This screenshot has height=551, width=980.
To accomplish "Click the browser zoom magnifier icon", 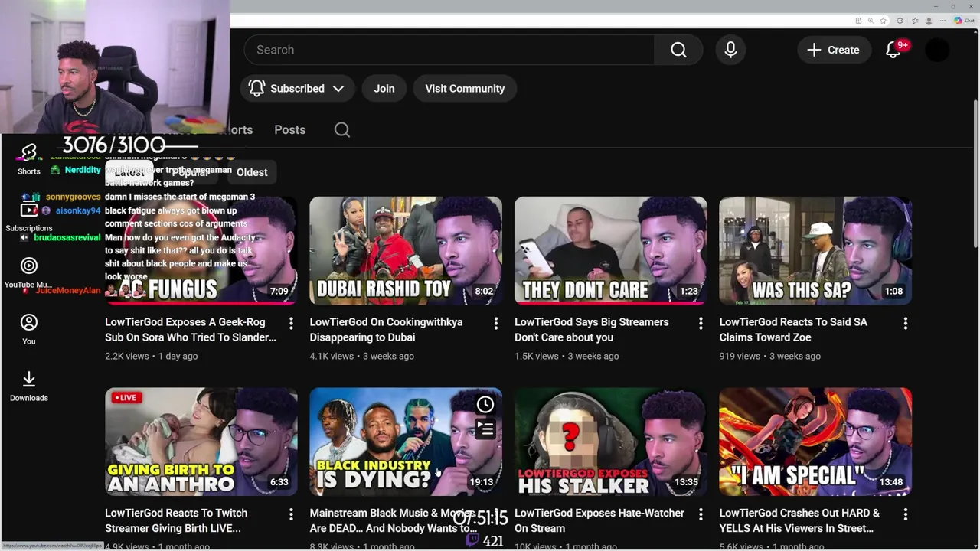I will coord(871,21).
